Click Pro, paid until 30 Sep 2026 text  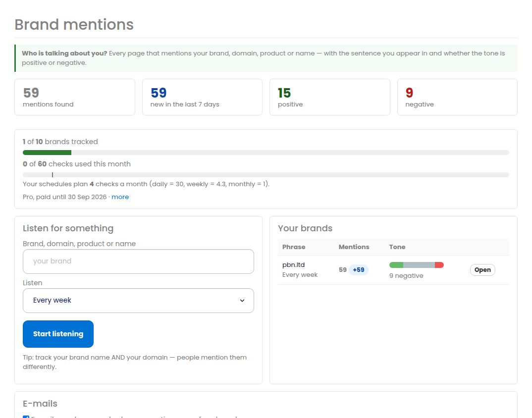64,197
